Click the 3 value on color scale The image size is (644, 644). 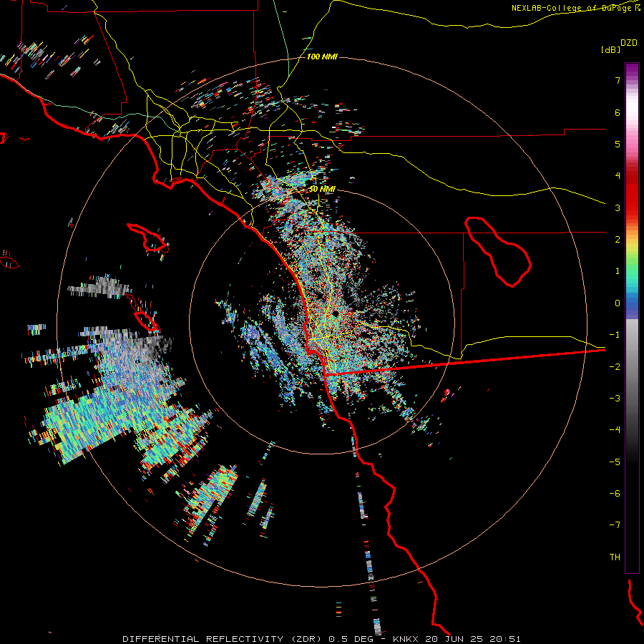click(618, 208)
